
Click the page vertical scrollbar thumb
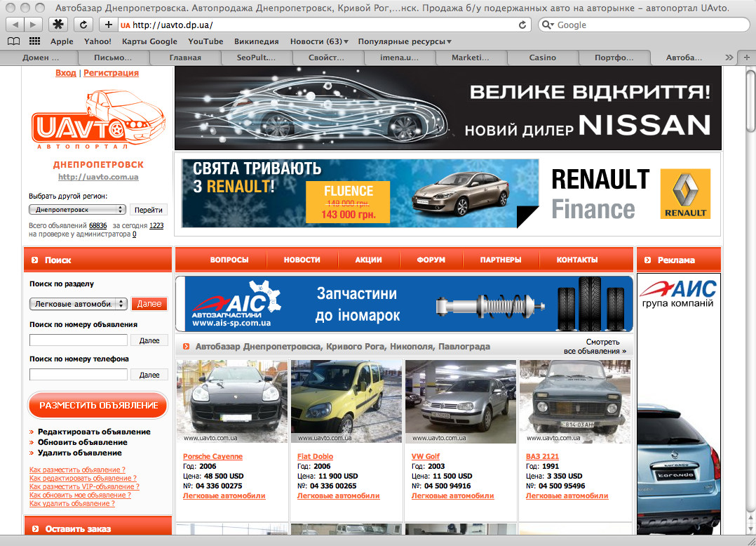coord(750,100)
